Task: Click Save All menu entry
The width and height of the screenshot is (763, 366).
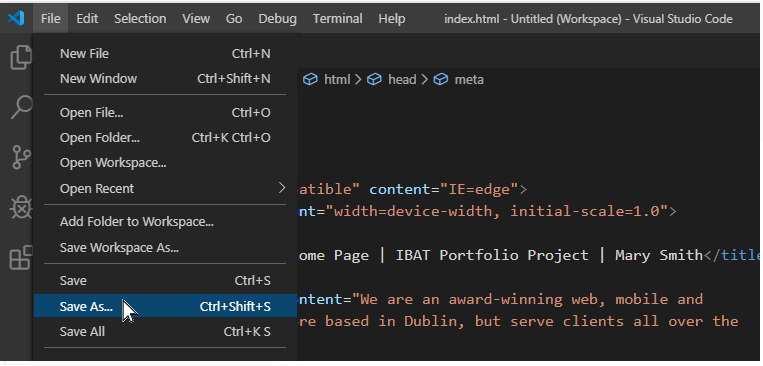Action: (165, 331)
